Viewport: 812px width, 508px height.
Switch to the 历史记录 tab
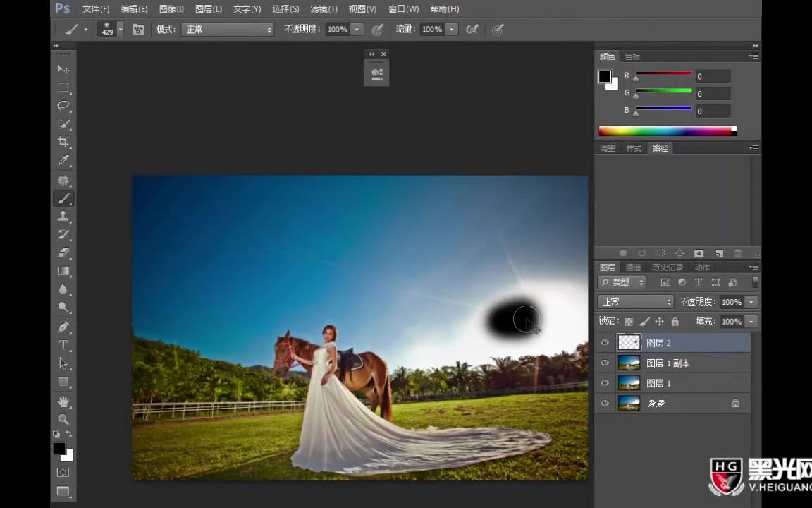[668, 267]
